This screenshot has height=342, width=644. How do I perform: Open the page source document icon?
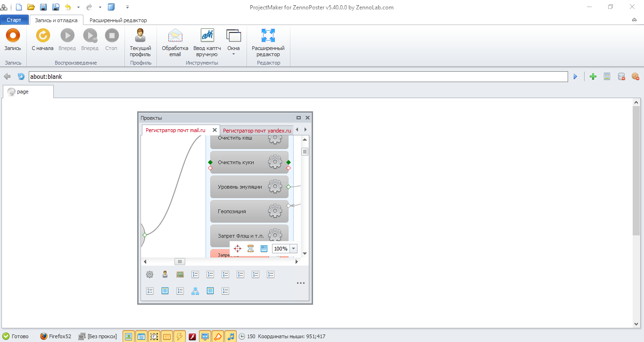point(607,76)
